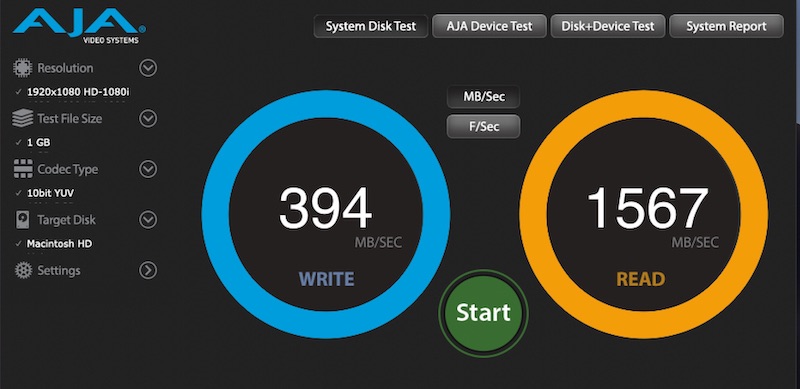Click the Settings label

pyautogui.click(x=59, y=270)
